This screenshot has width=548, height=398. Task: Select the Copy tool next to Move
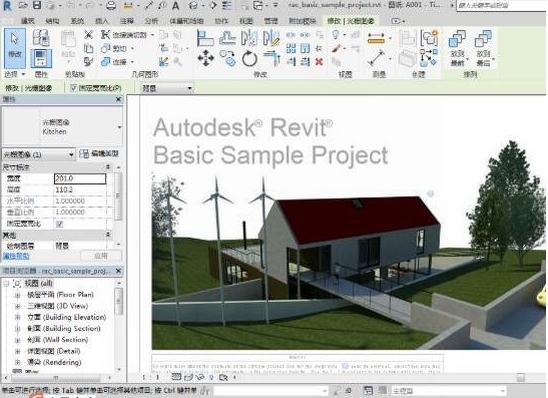(x=228, y=58)
